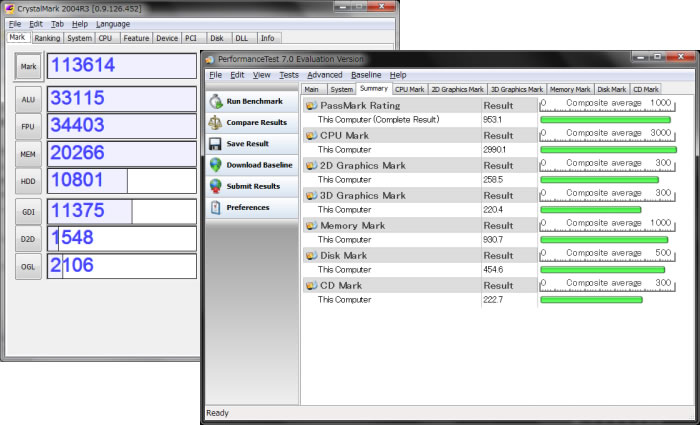Open PerformanceTest Tests menu
Viewport: 700px width, 425px height.
point(289,75)
